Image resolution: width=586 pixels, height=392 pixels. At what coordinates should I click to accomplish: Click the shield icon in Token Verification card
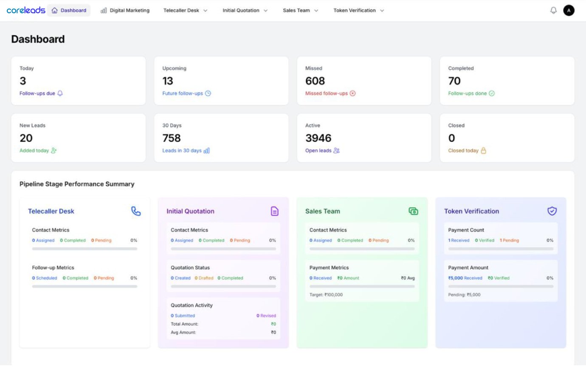point(552,211)
